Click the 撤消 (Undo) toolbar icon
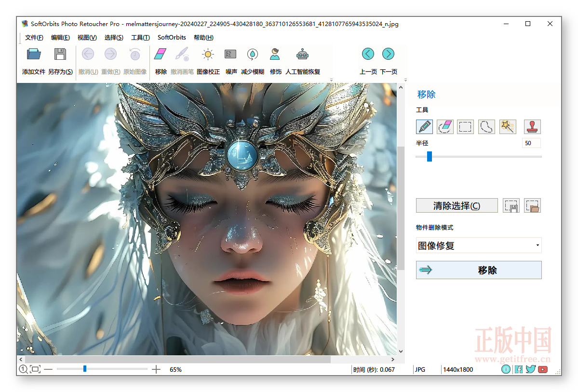578x392 pixels. [88, 54]
